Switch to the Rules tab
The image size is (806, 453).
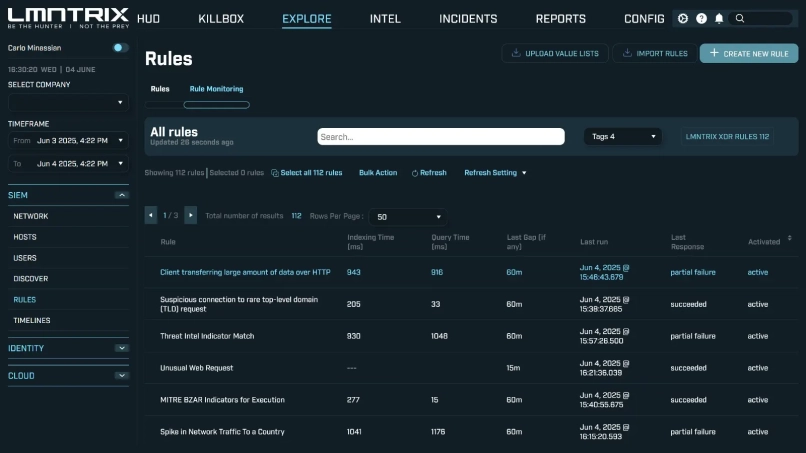tap(160, 89)
